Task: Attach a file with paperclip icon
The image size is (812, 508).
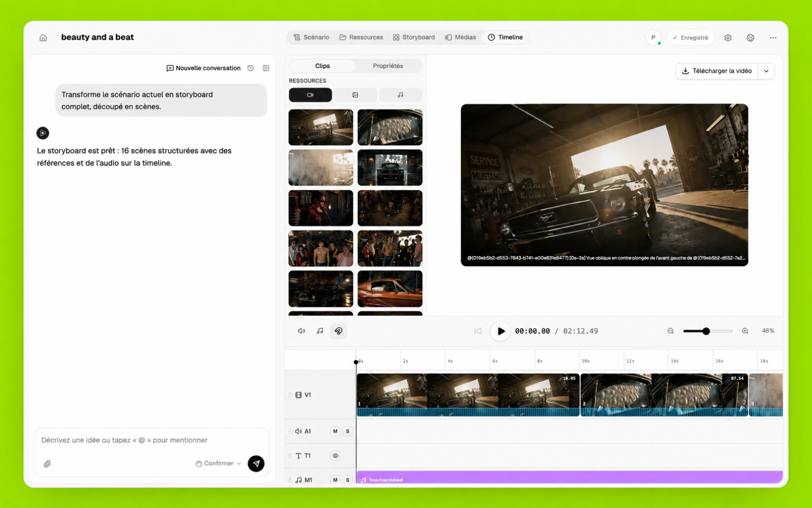Action: pos(47,464)
